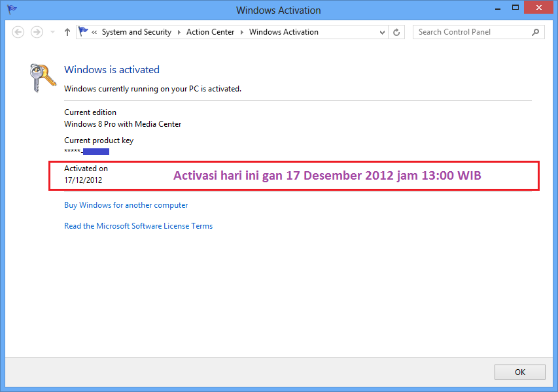Click the title bar flag system icon

click(x=12, y=9)
